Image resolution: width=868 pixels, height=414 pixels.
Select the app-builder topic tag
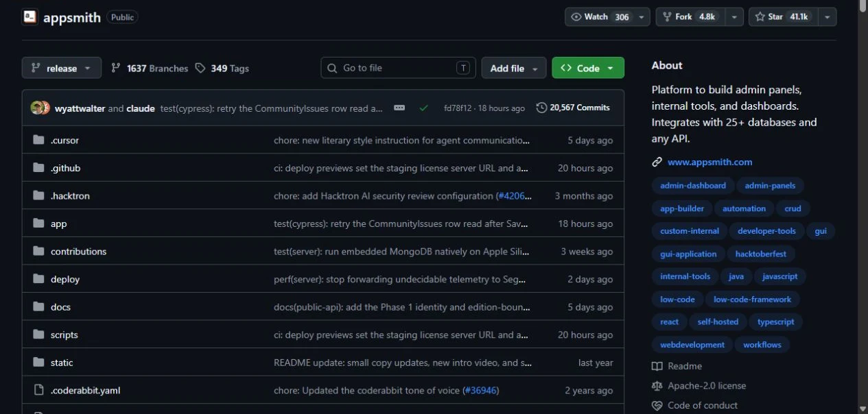tap(682, 208)
